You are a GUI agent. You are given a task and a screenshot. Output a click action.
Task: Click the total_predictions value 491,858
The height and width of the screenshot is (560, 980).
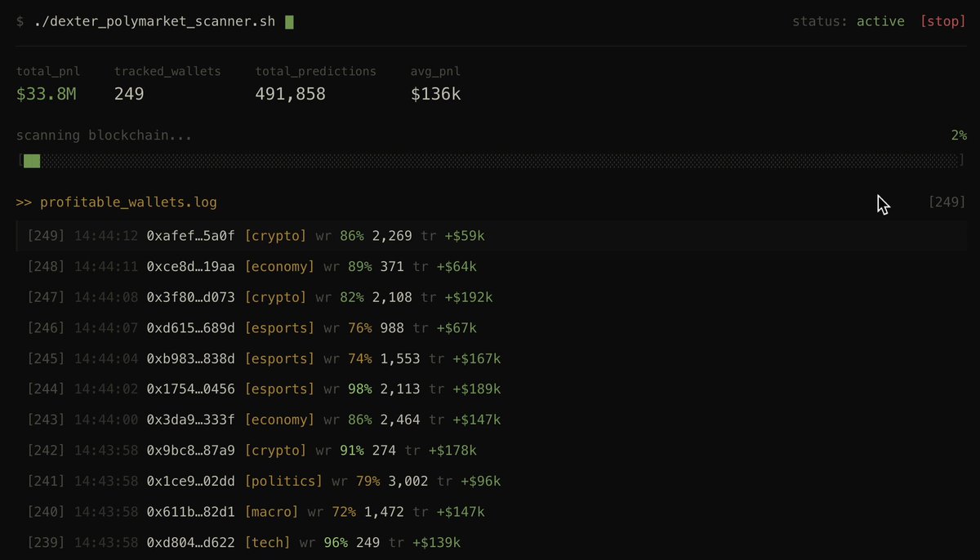(291, 94)
